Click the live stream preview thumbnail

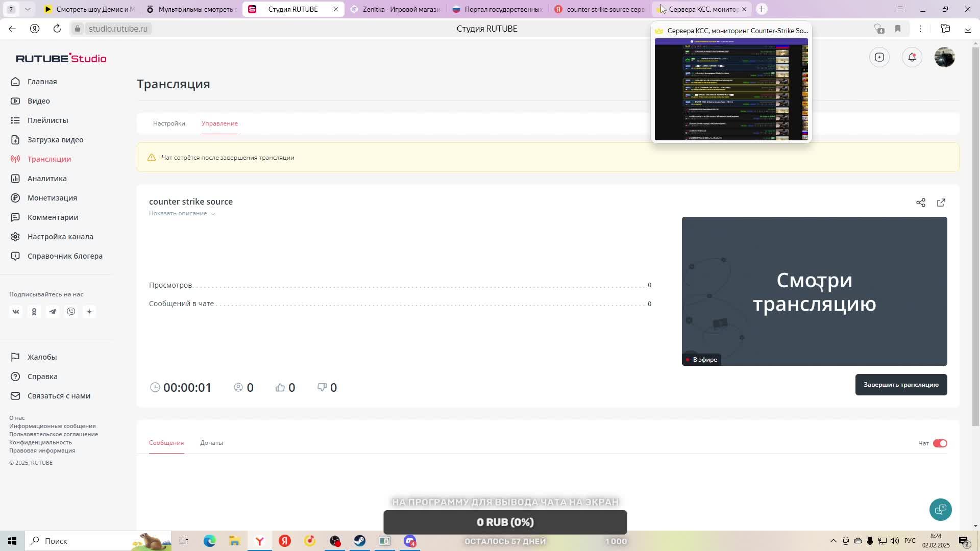(x=814, y=291)
